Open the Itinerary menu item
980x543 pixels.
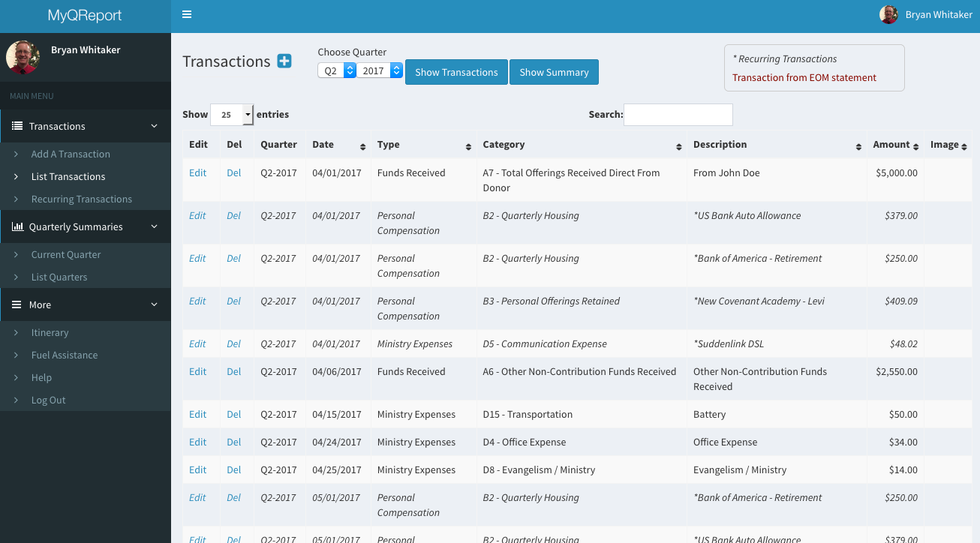point(50,332)
